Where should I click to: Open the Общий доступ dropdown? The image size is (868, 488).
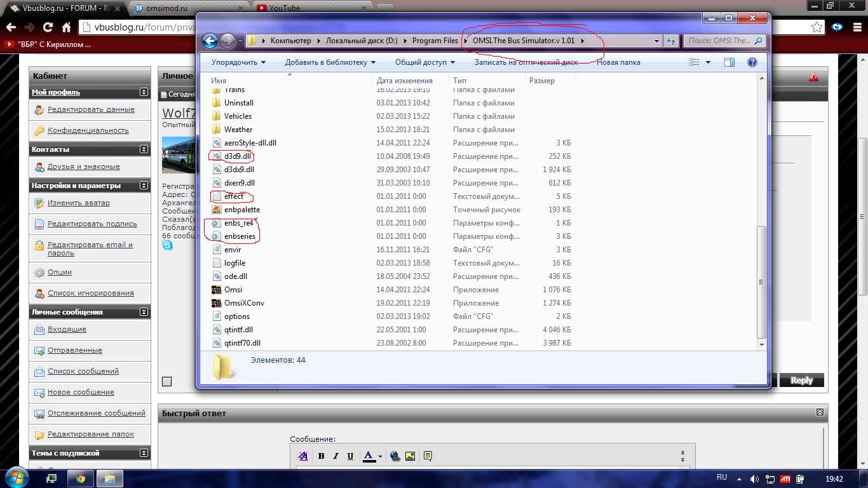(425, 62)
